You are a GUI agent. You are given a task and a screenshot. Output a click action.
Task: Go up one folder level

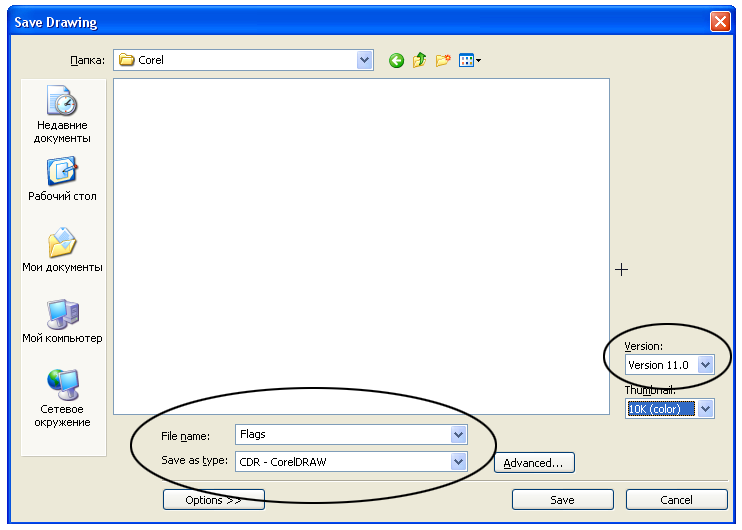(419, 60)
